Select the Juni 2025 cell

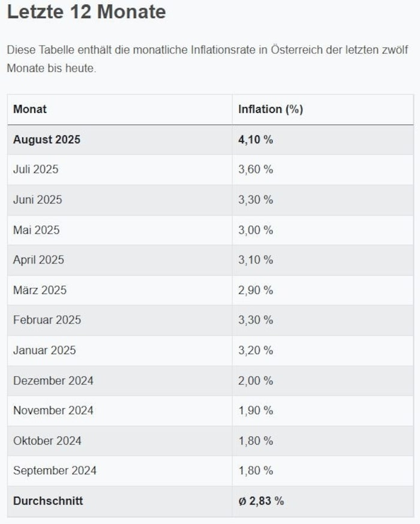[x=37, y=200]
